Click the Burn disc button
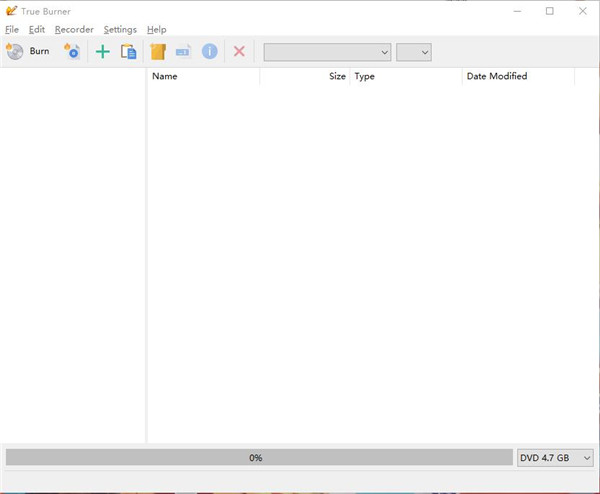Image resolution: width=600 pixels, height=494 pixels. 28,51
